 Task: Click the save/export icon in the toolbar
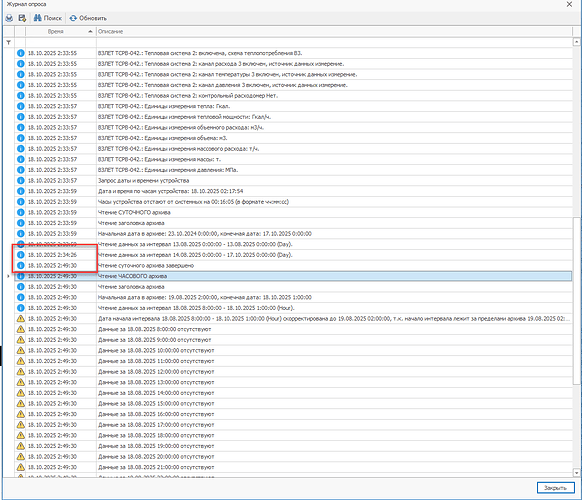pyautogui.click(x=22, y=18)
